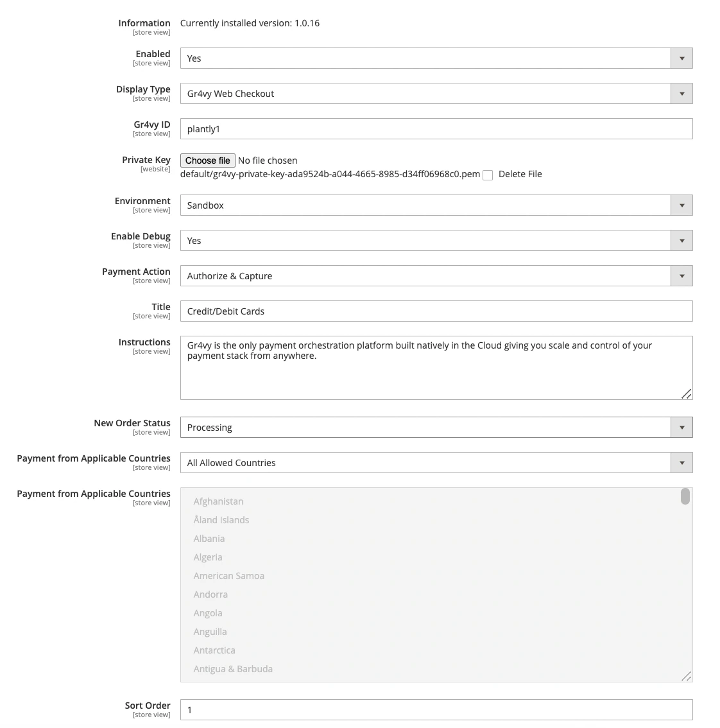
Task: Open the Payment Action dropdown
Action: click(681, 275)
